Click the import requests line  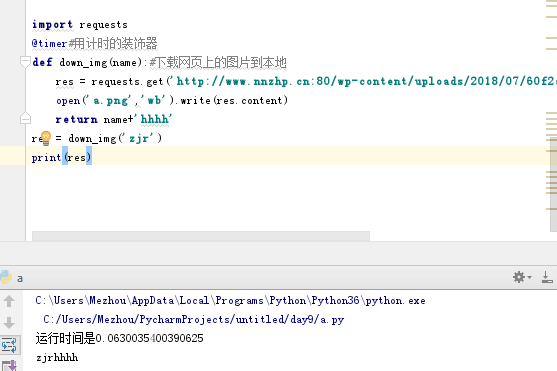(x=80, y=25)
